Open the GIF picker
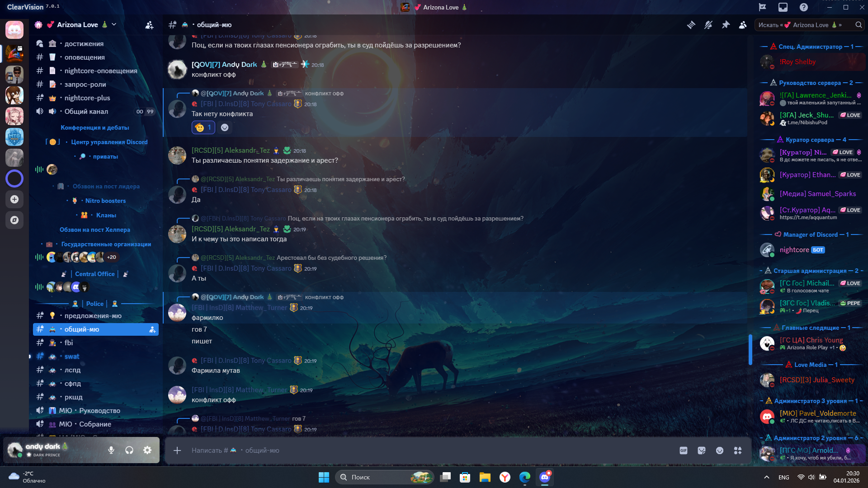The image size is (868, 488). tap(684, 450)
